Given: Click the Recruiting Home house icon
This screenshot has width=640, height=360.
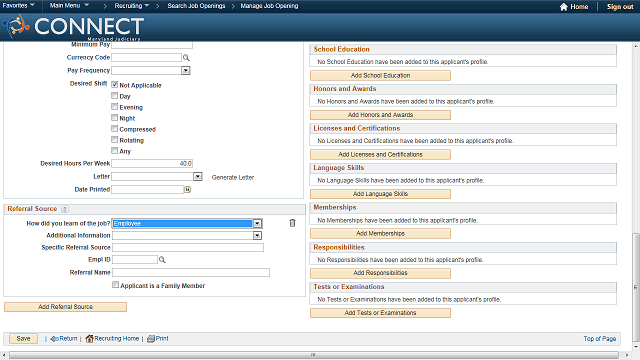Looking at the screenshot, I should pos(89,338).
